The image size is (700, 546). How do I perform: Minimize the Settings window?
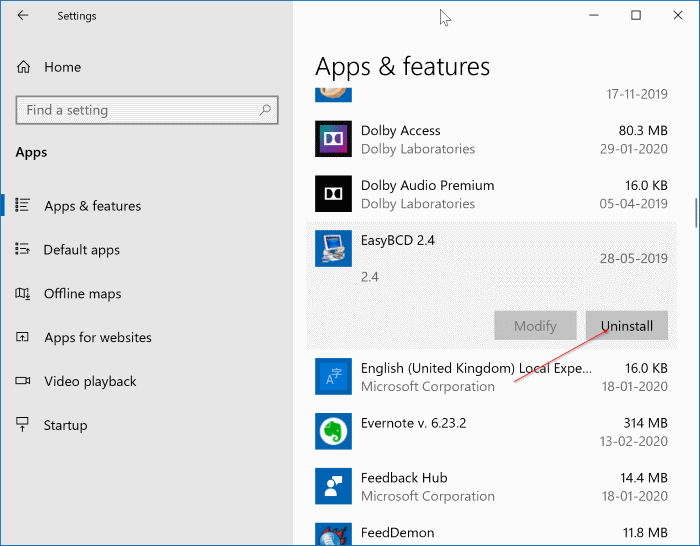coord(594,15)
